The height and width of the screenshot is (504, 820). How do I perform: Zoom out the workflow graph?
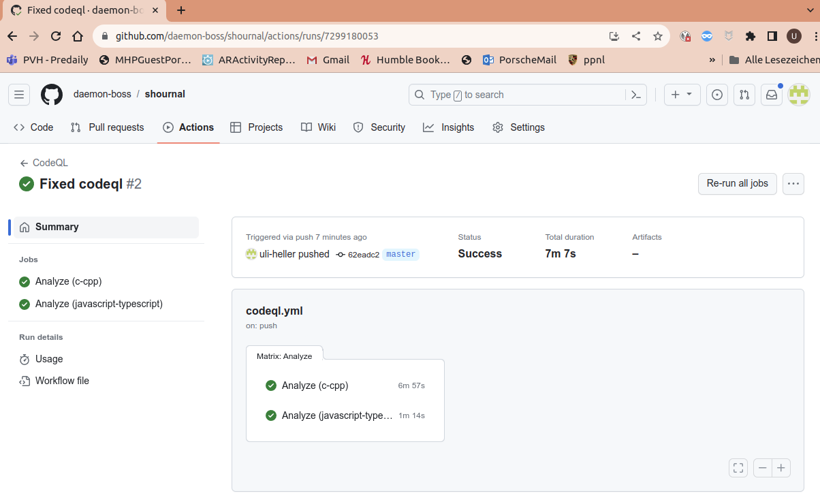coord(763,468)
